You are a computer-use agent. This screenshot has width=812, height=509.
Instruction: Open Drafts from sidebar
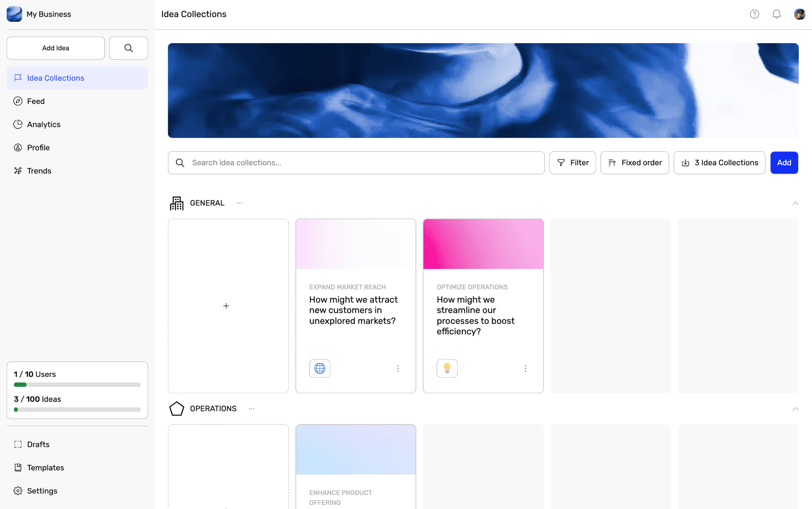[77, 444]
